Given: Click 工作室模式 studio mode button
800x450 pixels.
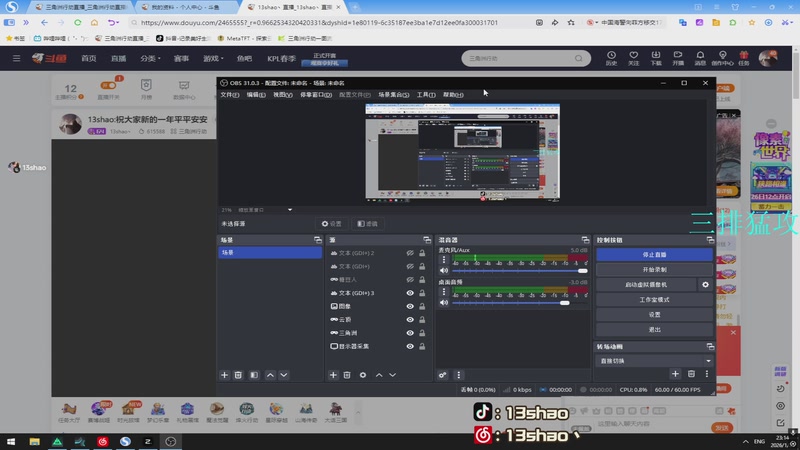Looking at the screenshot, I should tap(654, 299).
